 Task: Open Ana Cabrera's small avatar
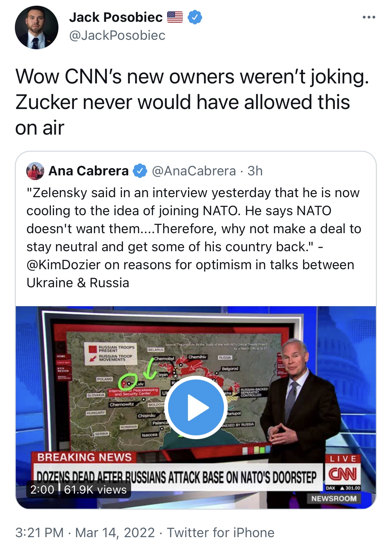tap(35, 171)
